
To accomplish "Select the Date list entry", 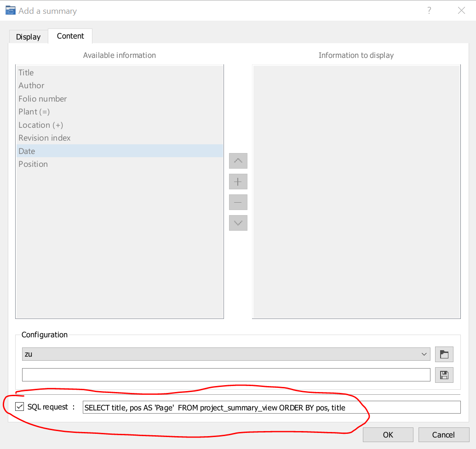I will [27, 151].
